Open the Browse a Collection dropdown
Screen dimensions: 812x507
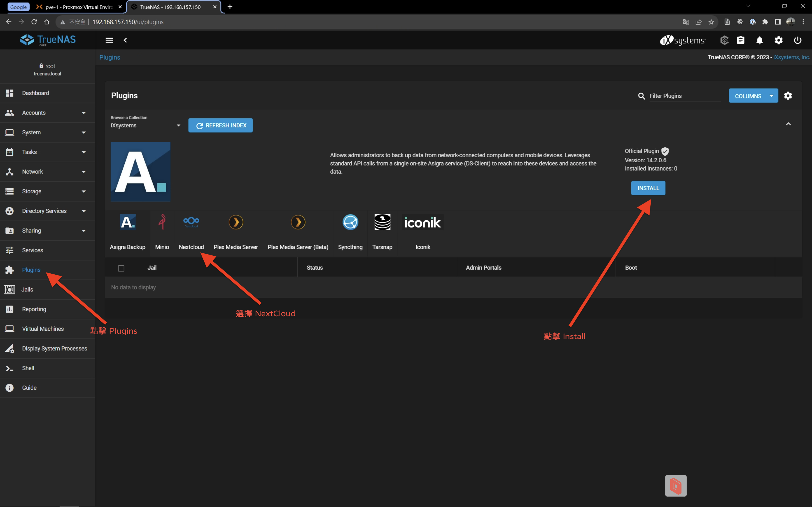tap(146, 126)
